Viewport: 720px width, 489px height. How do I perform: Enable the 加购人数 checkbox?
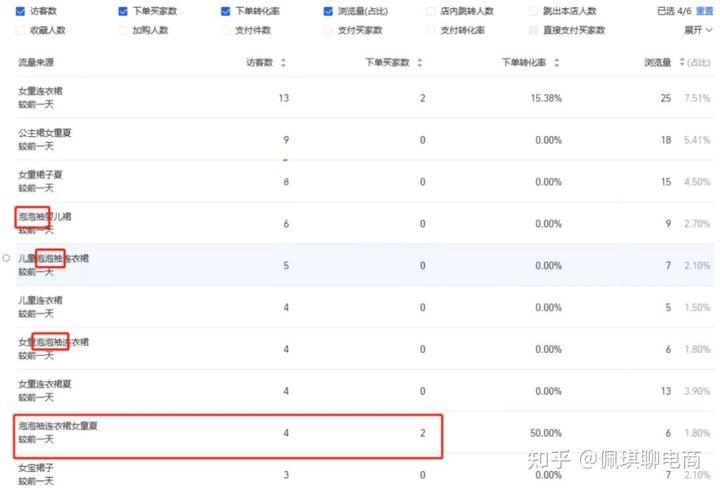[123, 30]
